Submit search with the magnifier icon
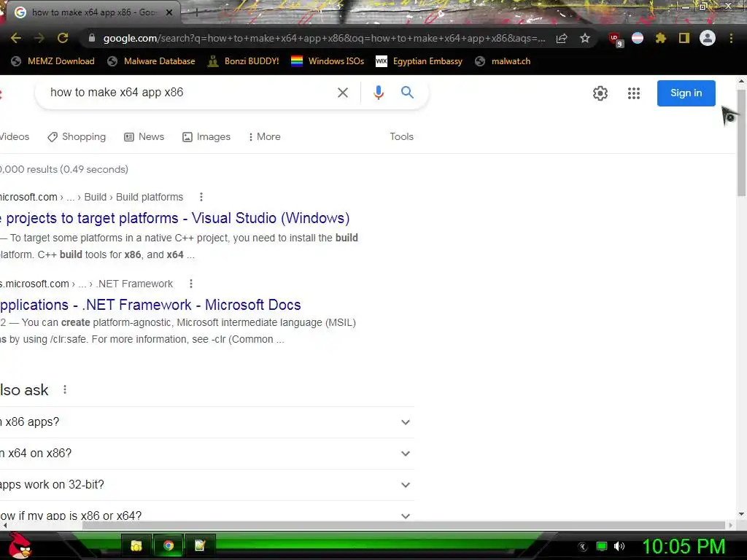This screenshot has width=747, height=560. 407,93
